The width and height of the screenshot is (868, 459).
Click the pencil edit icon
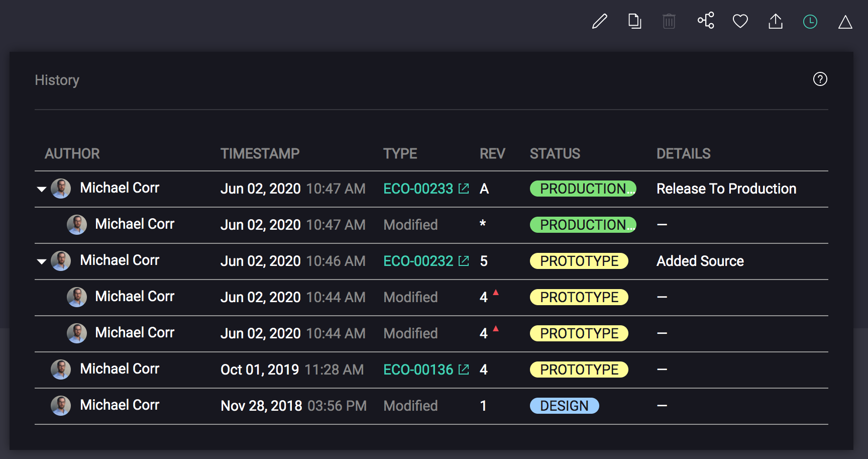(599, 22)
